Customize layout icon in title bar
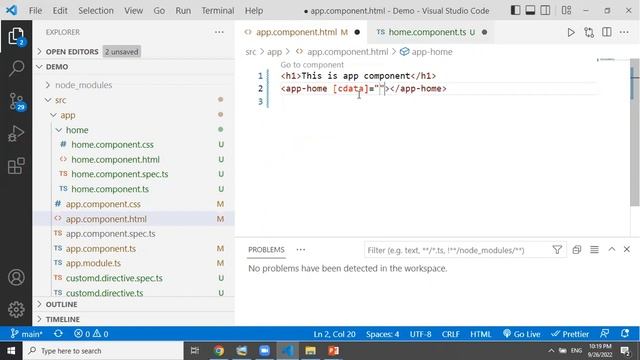 tap(566, 10)
